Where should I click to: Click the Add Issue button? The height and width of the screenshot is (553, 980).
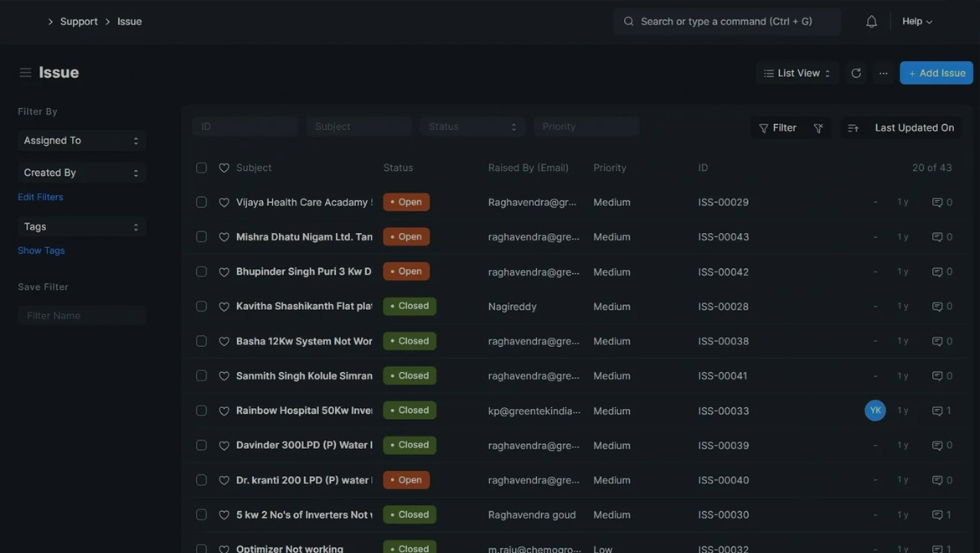click(x=936, y=73)
